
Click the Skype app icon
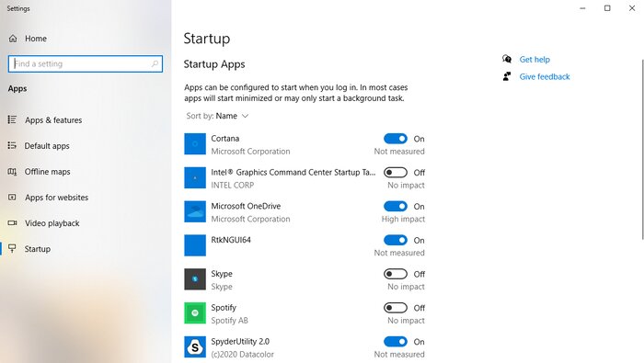(195, 279)
